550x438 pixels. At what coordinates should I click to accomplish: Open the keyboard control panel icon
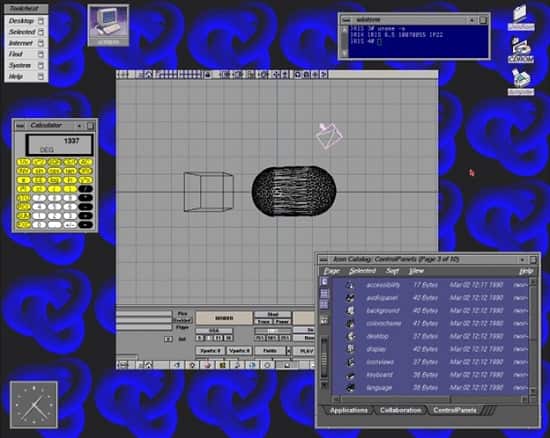coord(350,375)
